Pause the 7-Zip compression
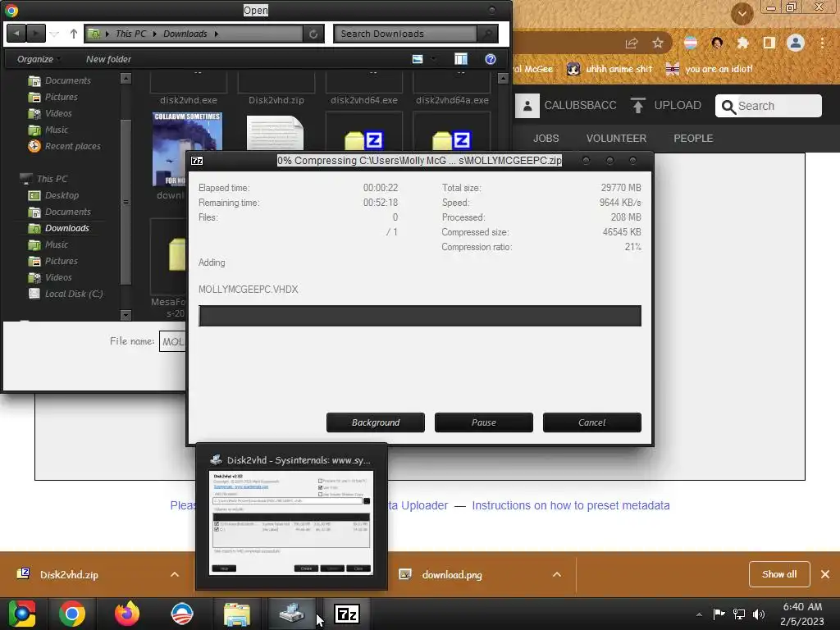 (484, 422)
